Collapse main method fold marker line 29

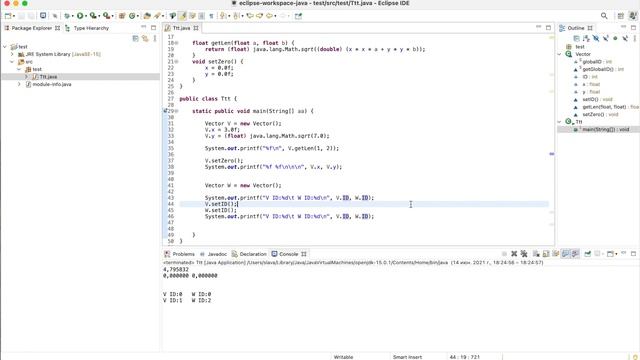tap(177, 111)
